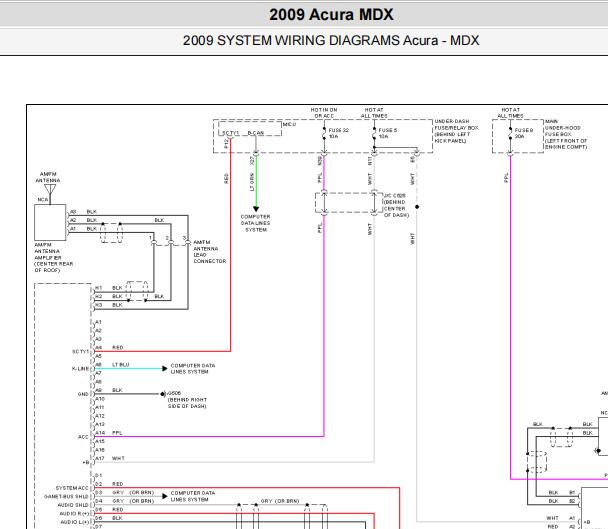Click the F12 connector label above the red wire
Image resolution: width=608 pixels, height=529 pixels.
pos(226,144)
